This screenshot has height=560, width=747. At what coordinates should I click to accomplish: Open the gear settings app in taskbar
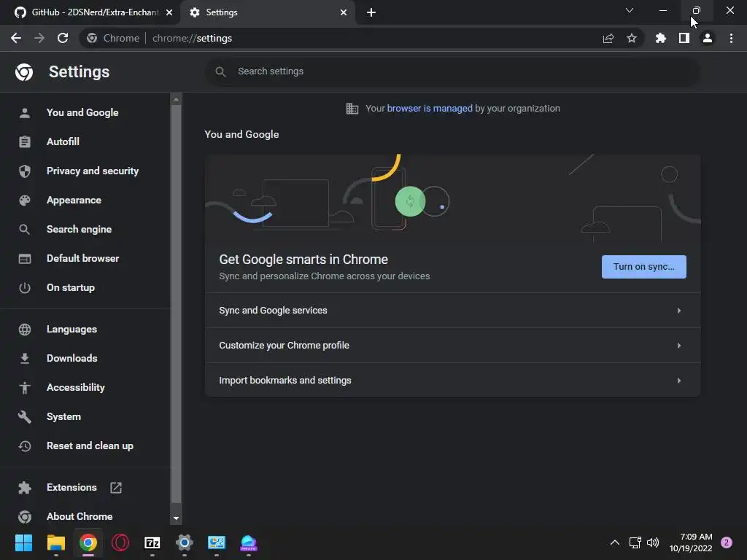tap(185, 542)
